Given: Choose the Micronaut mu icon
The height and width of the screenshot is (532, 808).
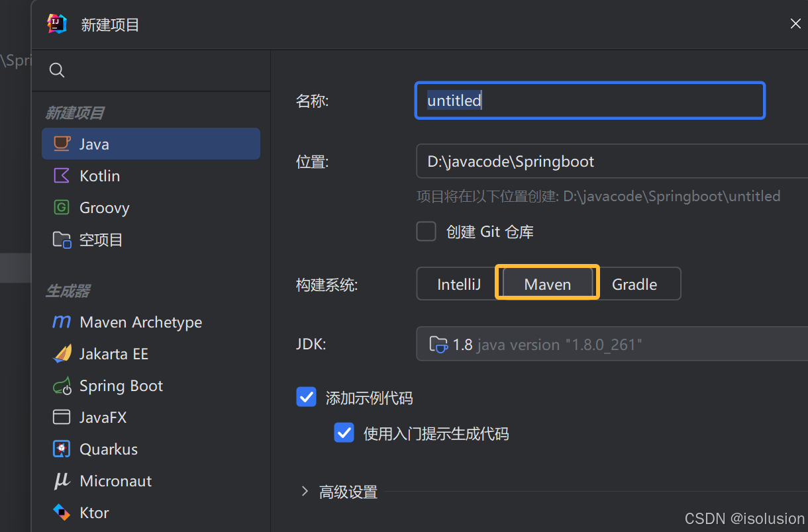Looking at the screenshot, I should (62, 480).
